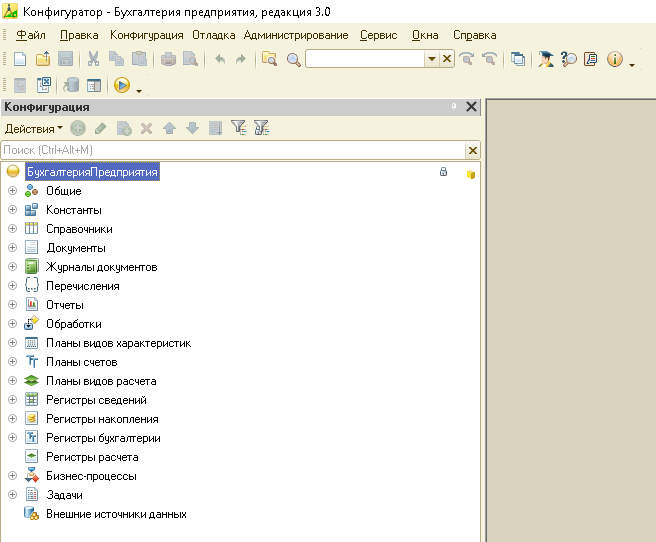Viewport: 656px width, 542px height.
Task: Click the Move down arrow icon
Action: (192, 128)
